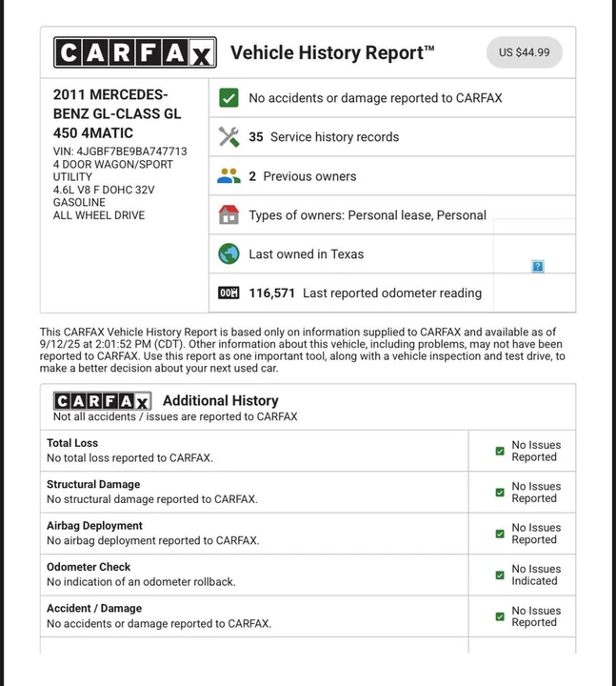The image size is (616, 686).
Task: Click the Structural Damage green check icon
Action: pyautogui.click(x=500, y=493)
